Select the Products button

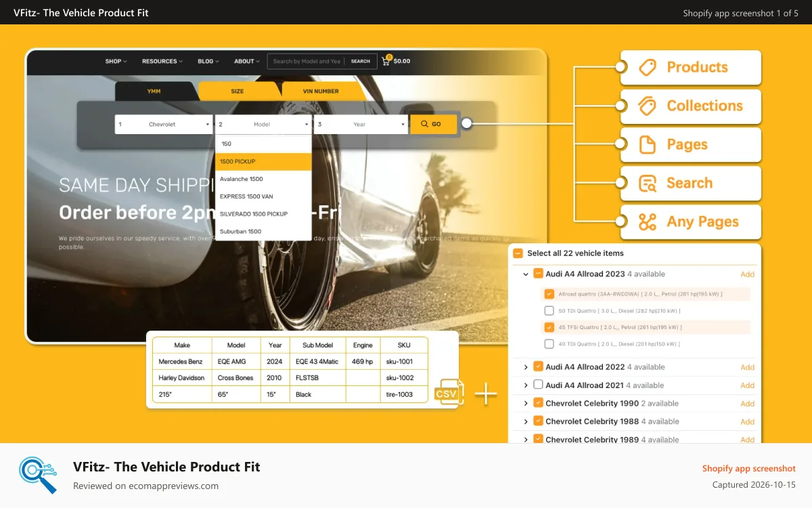pyautogui.click(x=691, y=67)
